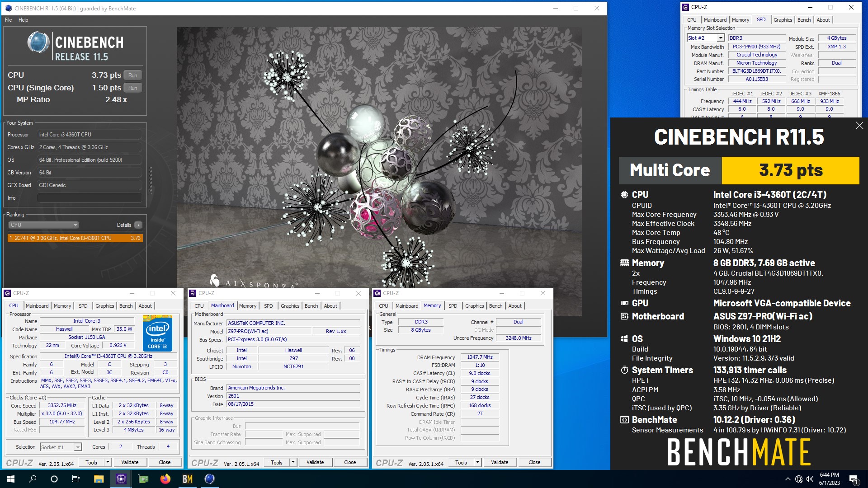Launch Firefox from the taskbar
The height and width of the screenshot is (488, 868).
tap(165, 479)
